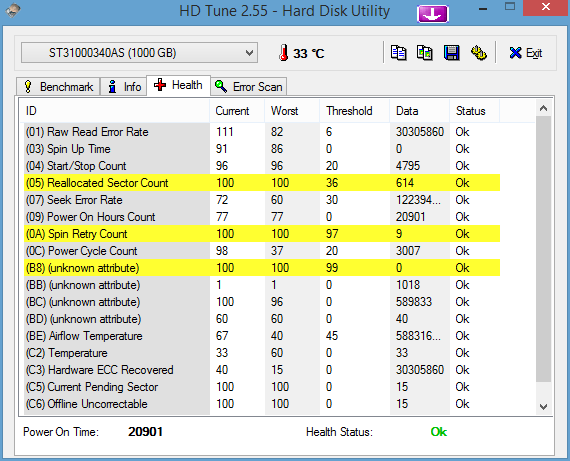This screenshot has height=461, width=570.
Task: Click the Current column header
Action: click(237, 111)
